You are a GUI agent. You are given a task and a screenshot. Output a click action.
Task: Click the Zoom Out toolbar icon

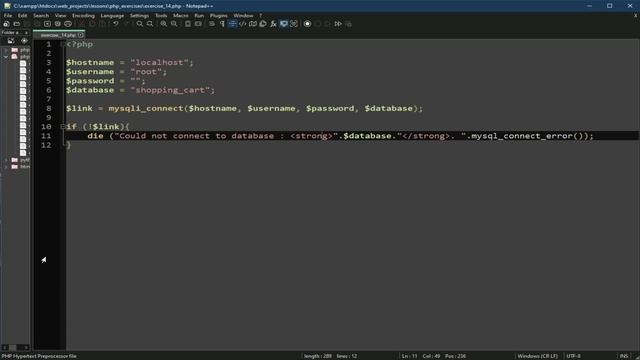point(174,24)
